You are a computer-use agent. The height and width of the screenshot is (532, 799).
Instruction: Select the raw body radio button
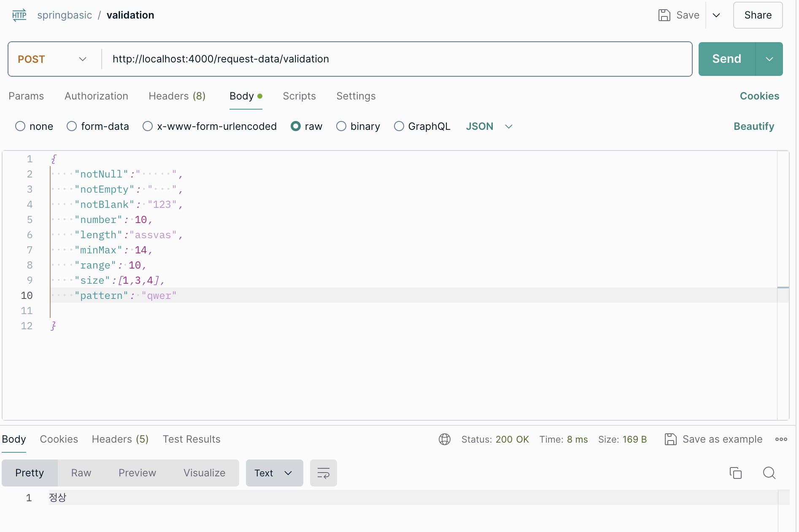296,126
